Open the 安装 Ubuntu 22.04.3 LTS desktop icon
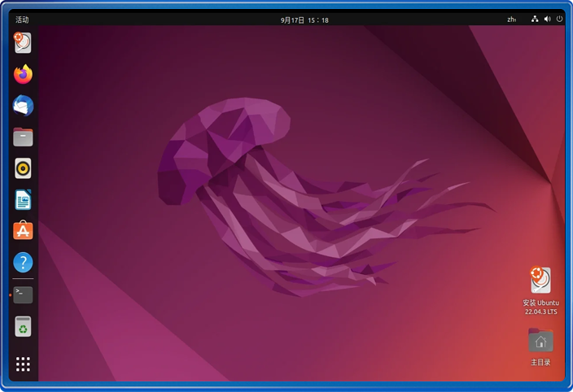The height and width of the screenshot is (392, 573). [540, 290]
